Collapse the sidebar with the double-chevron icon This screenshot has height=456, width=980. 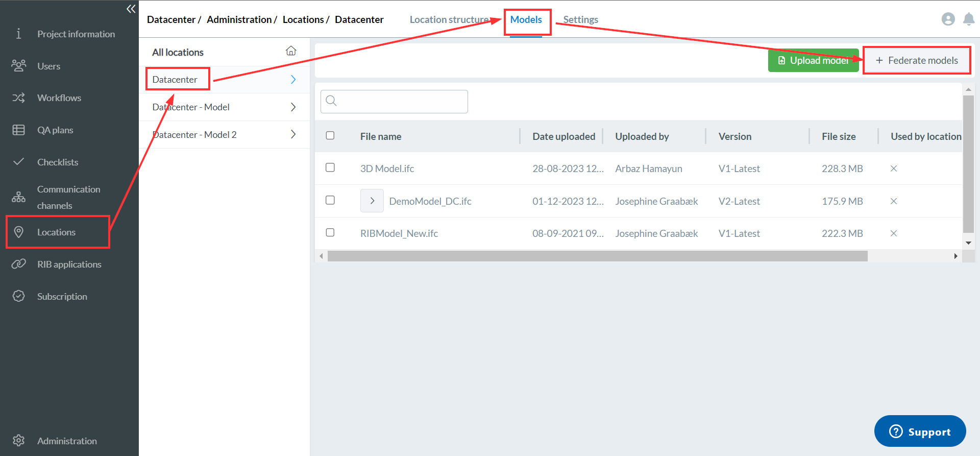[131, 9]
